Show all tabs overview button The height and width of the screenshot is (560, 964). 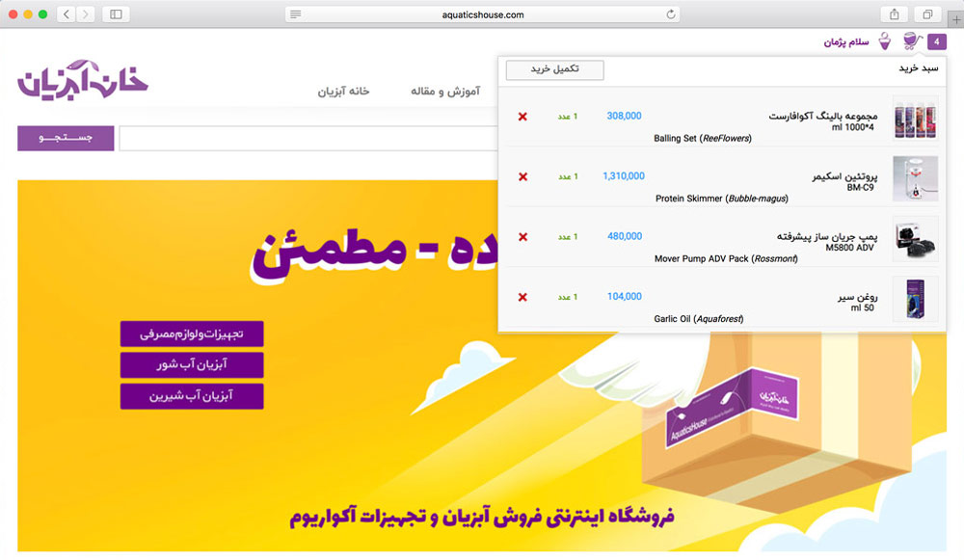click(927, 14)
